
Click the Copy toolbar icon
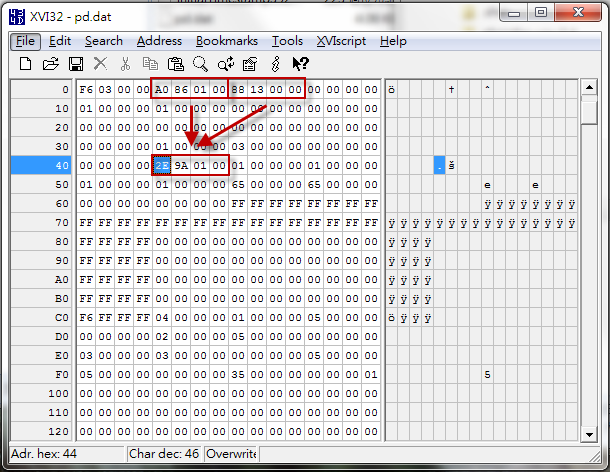(150, 63)
